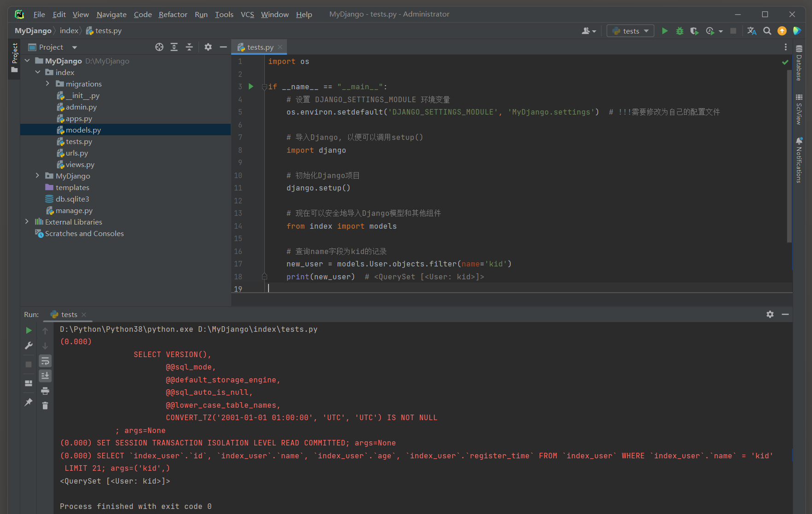Collapse the if __name__ code block
Screen dimensions: 812x514
(x=264, y=87)
